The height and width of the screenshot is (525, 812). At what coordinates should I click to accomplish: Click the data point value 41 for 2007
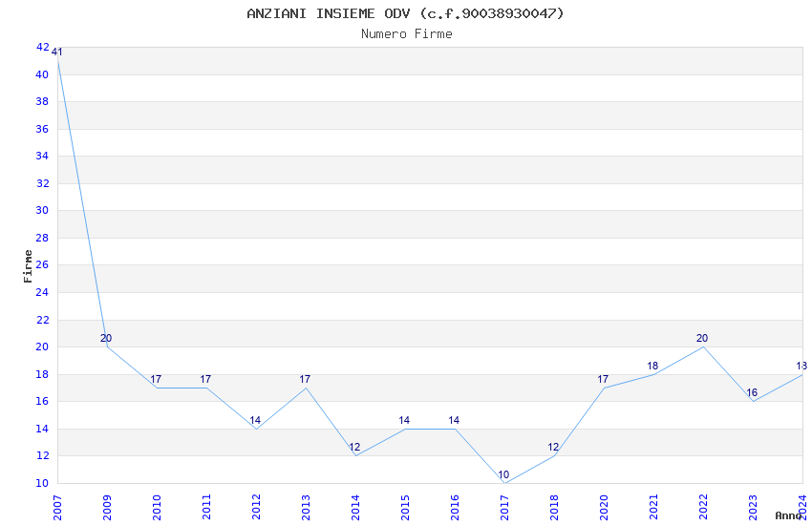[x=57, y=52]
